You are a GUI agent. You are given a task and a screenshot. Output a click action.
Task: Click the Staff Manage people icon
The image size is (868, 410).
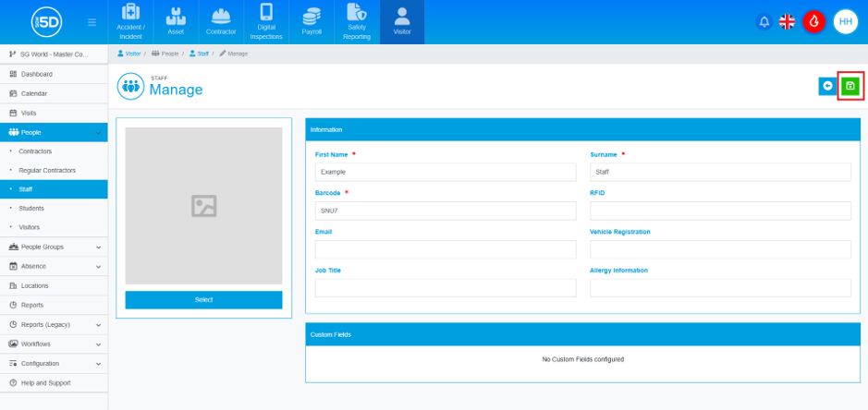point(130,86)
